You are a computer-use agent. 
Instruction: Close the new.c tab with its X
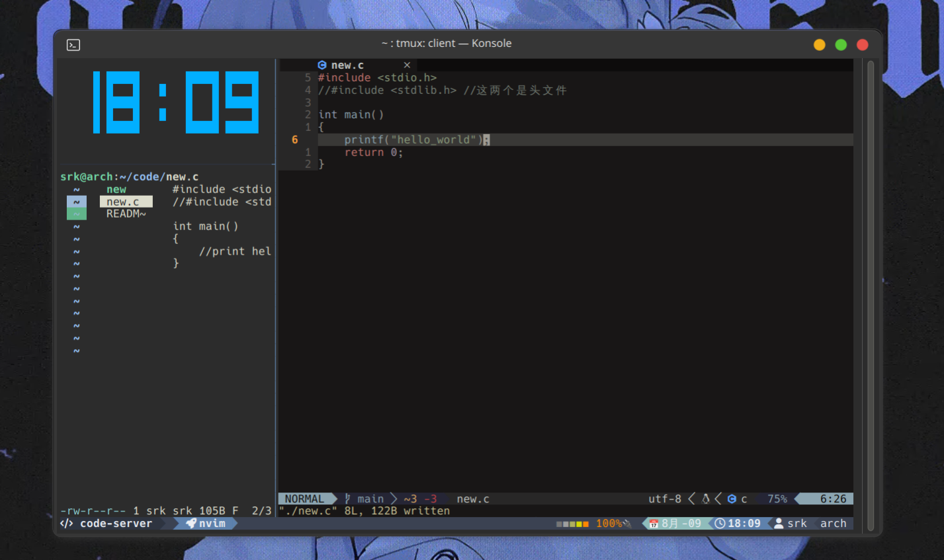coord(407,65)
